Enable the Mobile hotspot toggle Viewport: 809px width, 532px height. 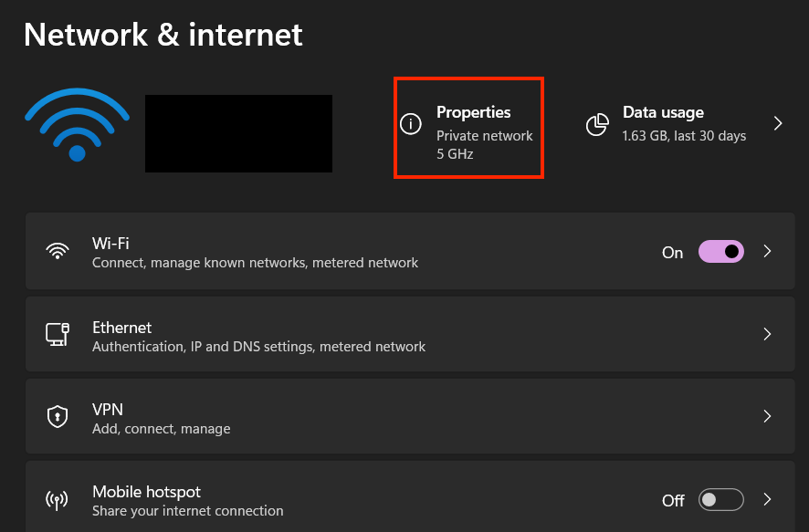[x=720, y=500]
